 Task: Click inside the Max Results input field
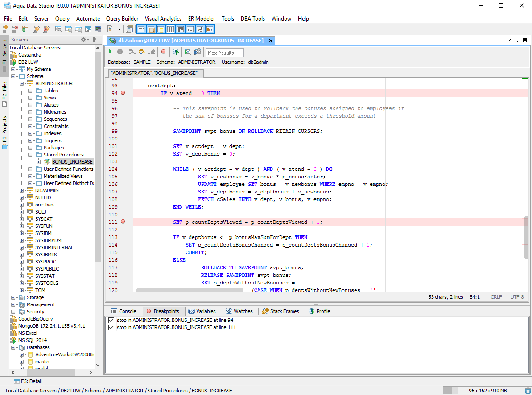[x=224, y=52]
